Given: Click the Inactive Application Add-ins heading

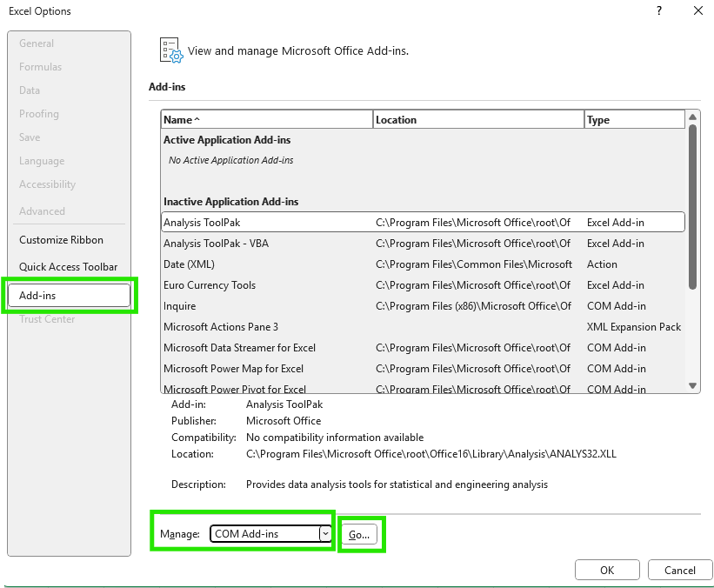Looking at the screenshot, I should click(230, 202).
